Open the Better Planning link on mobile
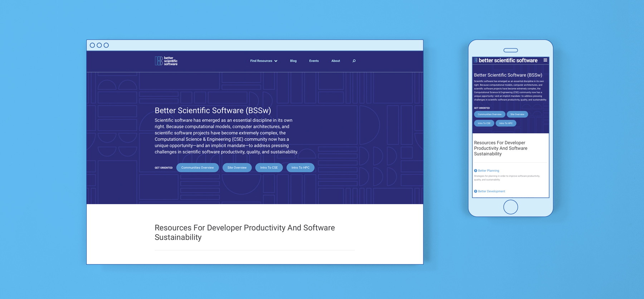The image size is (644, 299). coord(488,171)
